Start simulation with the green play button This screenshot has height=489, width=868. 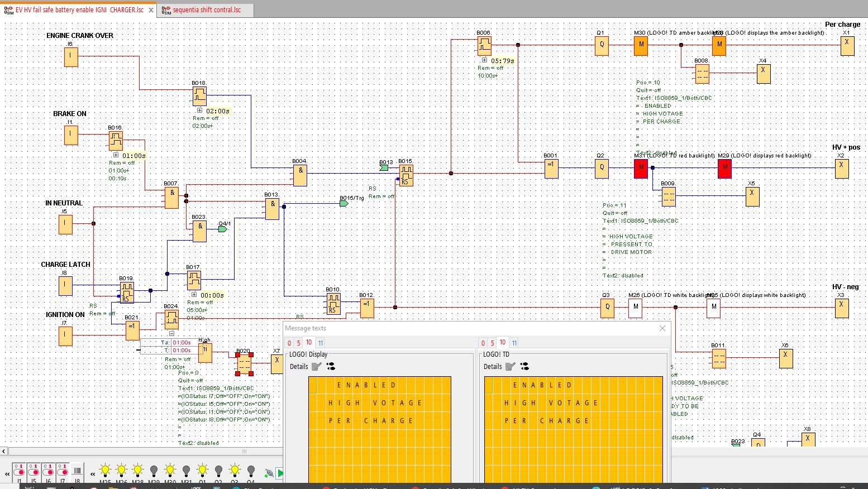click(280, 473)
